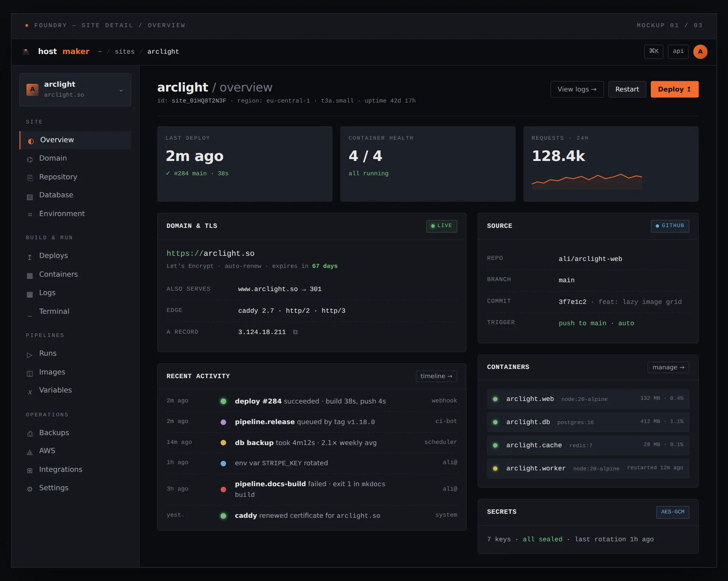This screenshot has height=581, width=728.
Task: Click the ali/arclight-web repo value
Action: pyautogui.click(x=590, y=259)
